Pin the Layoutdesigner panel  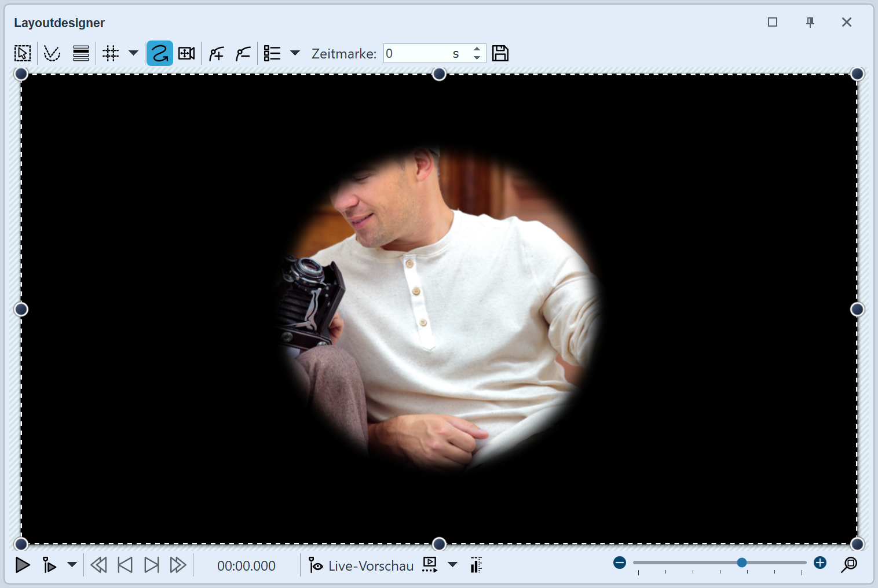(810, 22)
